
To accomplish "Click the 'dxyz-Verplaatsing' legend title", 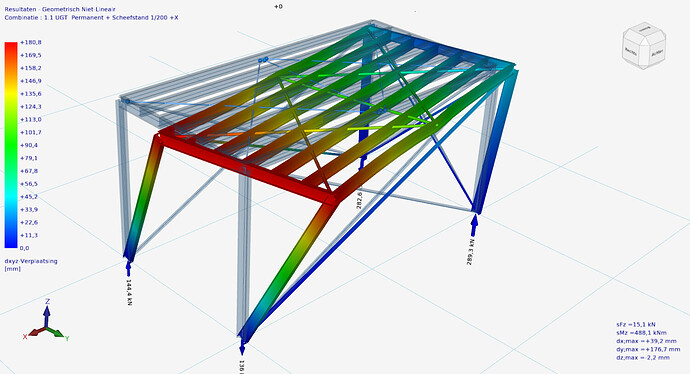I will (x=31, y=261).
